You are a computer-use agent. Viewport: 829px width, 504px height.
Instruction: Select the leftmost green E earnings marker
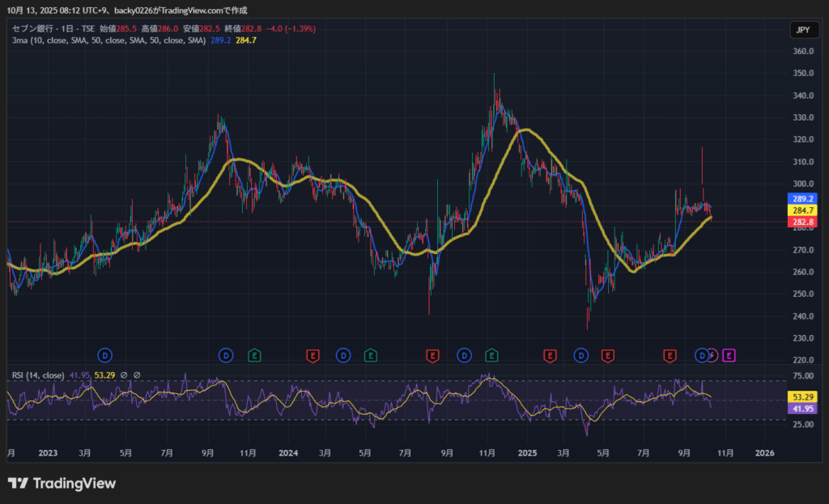point(254,355)
